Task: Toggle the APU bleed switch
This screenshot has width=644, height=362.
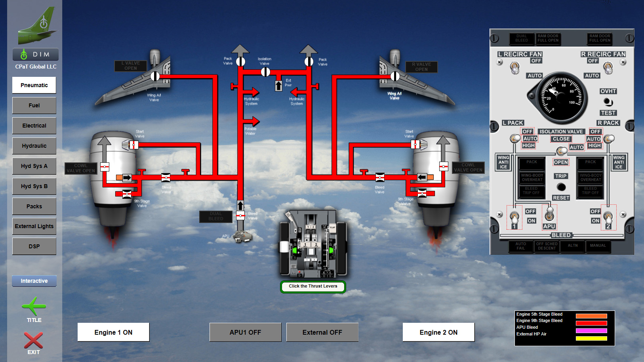Action: tap(549, 214)
